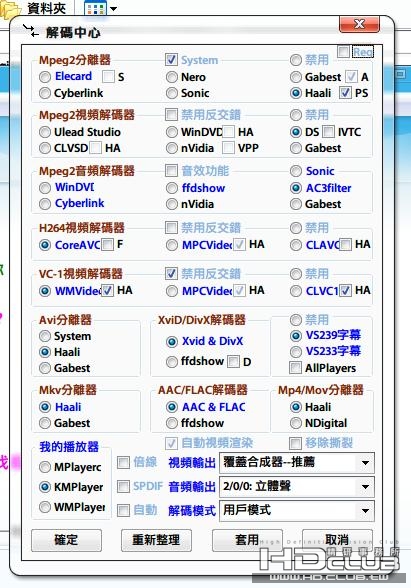
Task: Enable the 自動 checkbox
Action: tap(123, 510)
